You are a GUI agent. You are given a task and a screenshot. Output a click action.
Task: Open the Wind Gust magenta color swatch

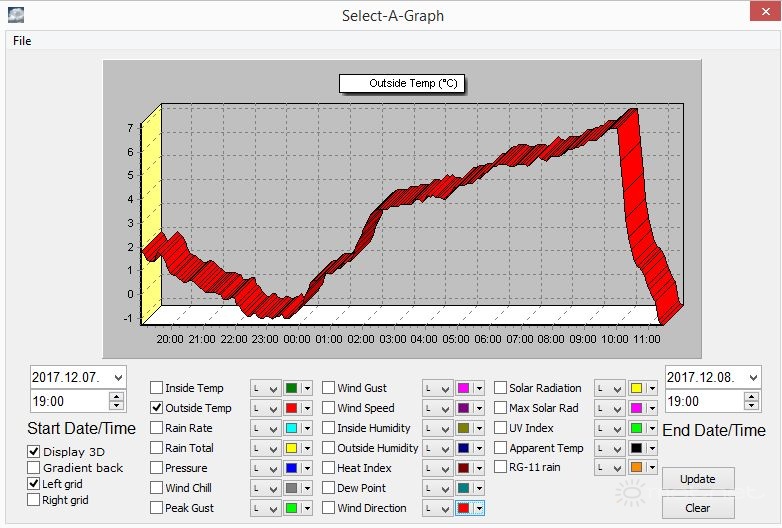(x=463, y=388)
